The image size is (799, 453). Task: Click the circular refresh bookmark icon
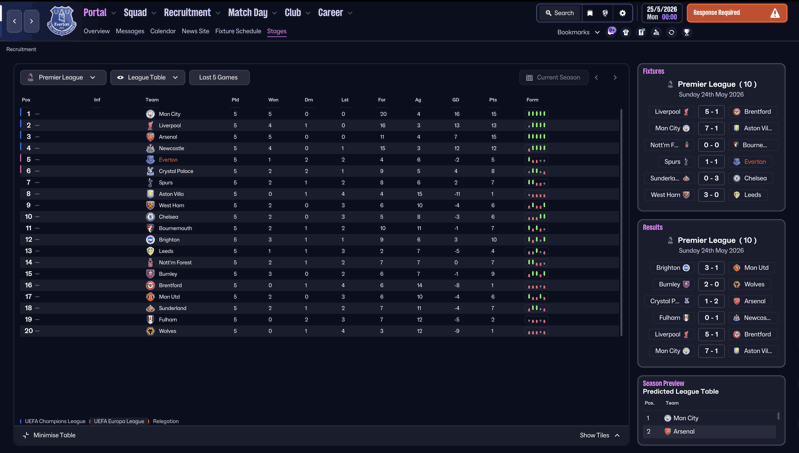(671, 32)
